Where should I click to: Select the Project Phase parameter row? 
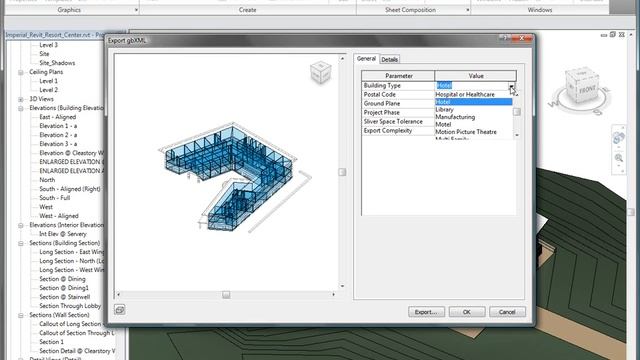tap(398, 113)
